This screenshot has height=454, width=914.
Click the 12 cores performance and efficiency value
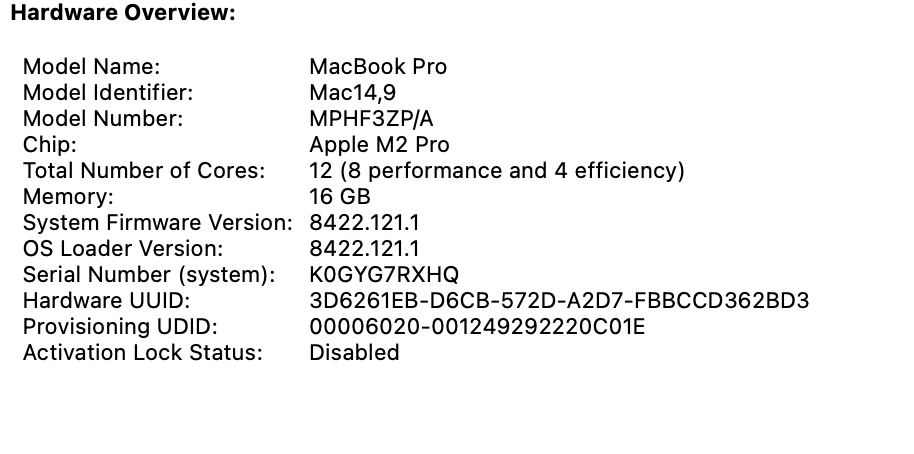point(497,171)
